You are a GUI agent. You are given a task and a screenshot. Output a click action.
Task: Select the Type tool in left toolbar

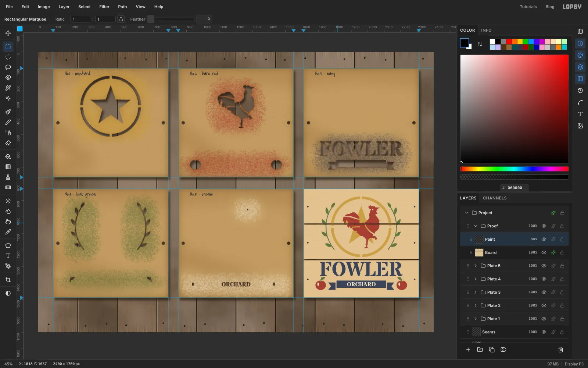click(8, 256)
